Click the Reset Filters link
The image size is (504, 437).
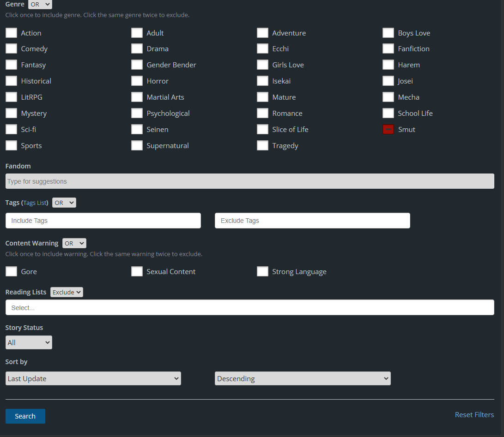point(474,415)
